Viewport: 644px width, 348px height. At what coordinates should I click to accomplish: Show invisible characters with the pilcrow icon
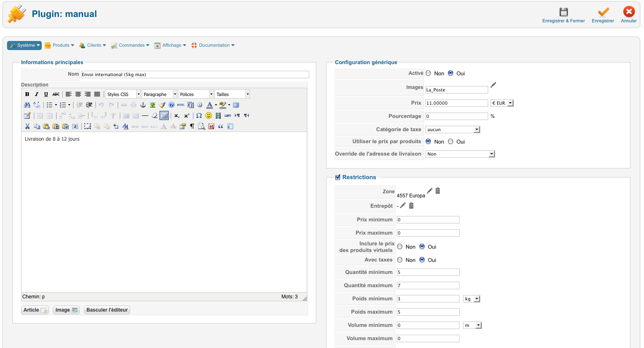click(x=192, y=127)
